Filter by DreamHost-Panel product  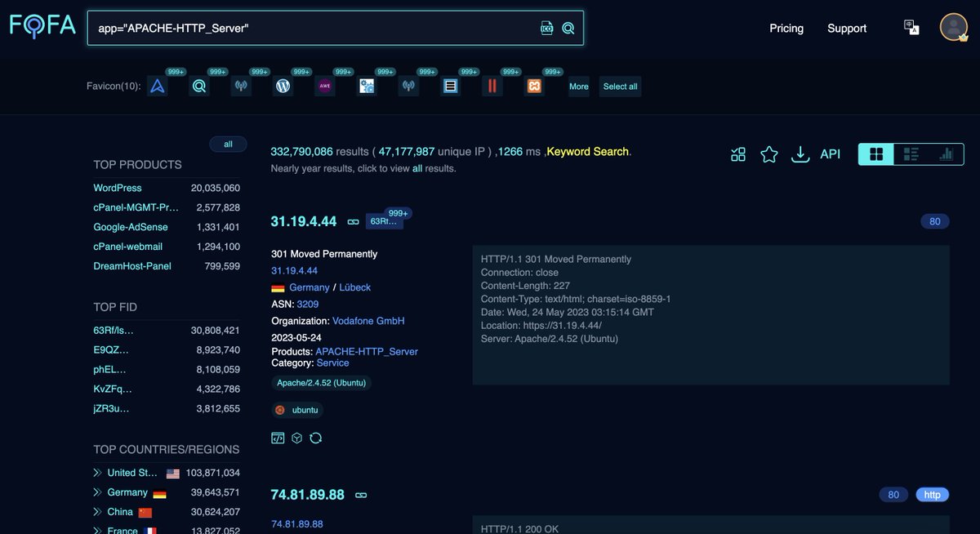[132, 266]
